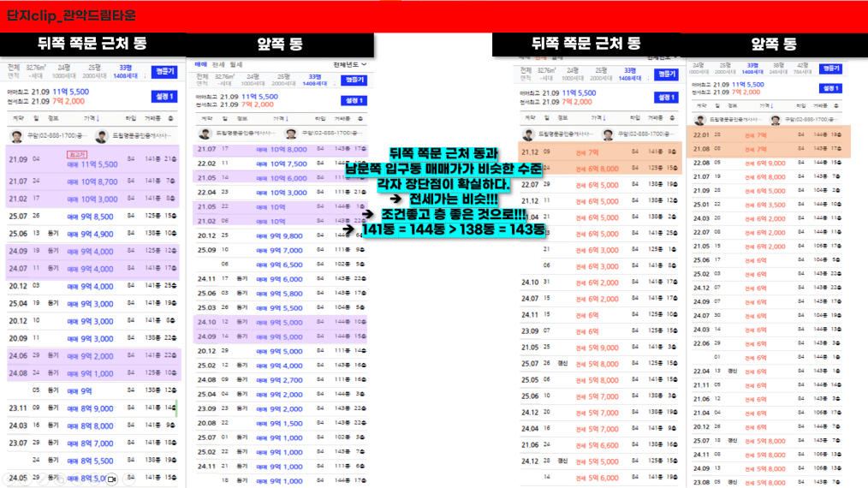Click 설정 1 button in the front-building sale list
The height and width of the screenshot is (488, 868).
coord(354,100)
